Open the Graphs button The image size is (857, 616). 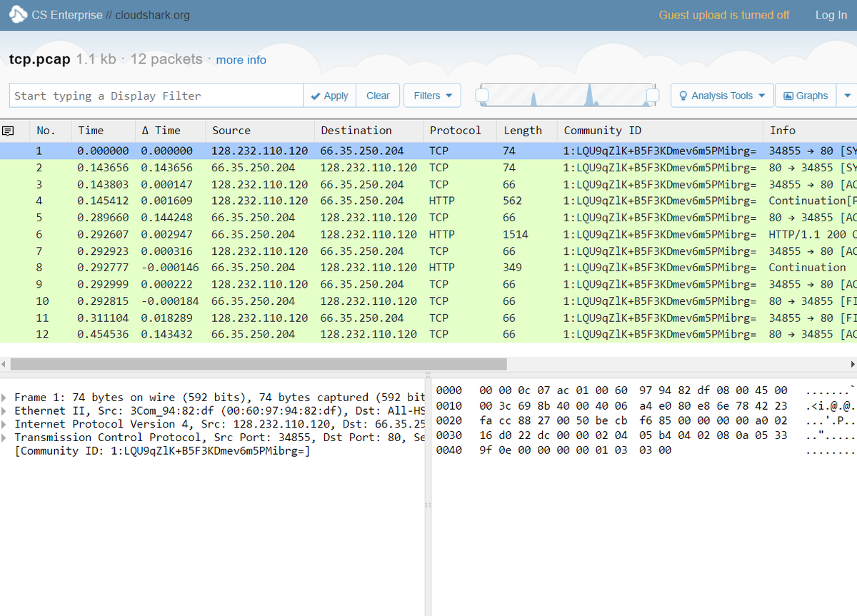(806, 96)
